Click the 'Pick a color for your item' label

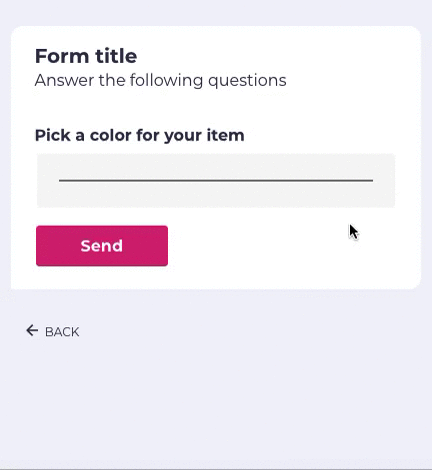[140, 136]
